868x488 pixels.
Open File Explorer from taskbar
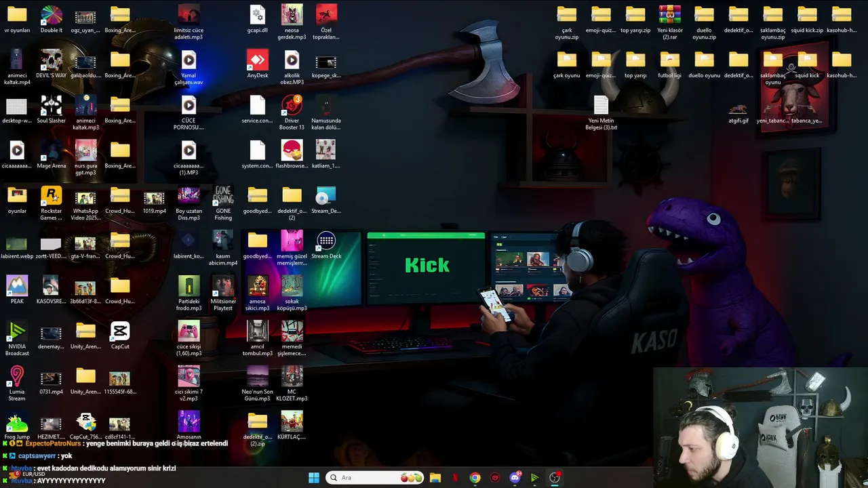click(x=435, y=478)
